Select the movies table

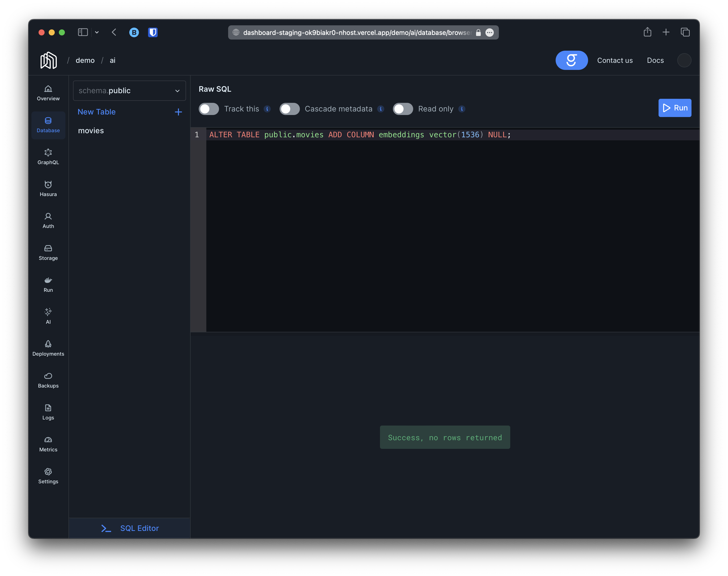(x=90, y=130)
